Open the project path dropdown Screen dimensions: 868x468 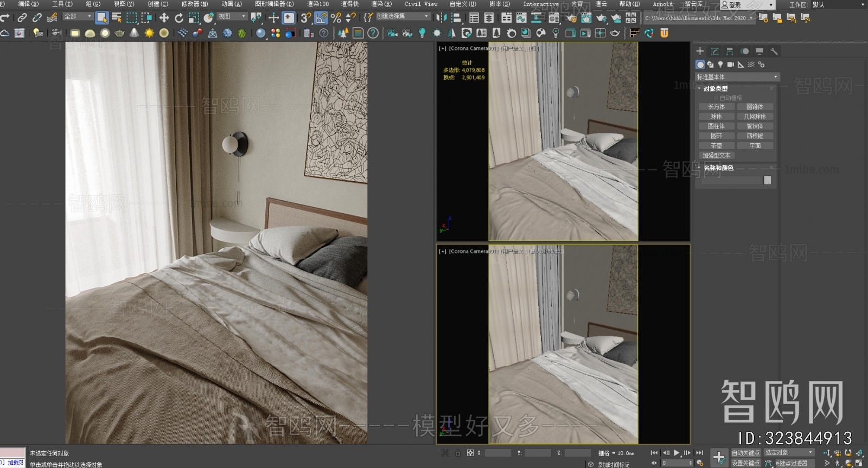click(699, 18)
